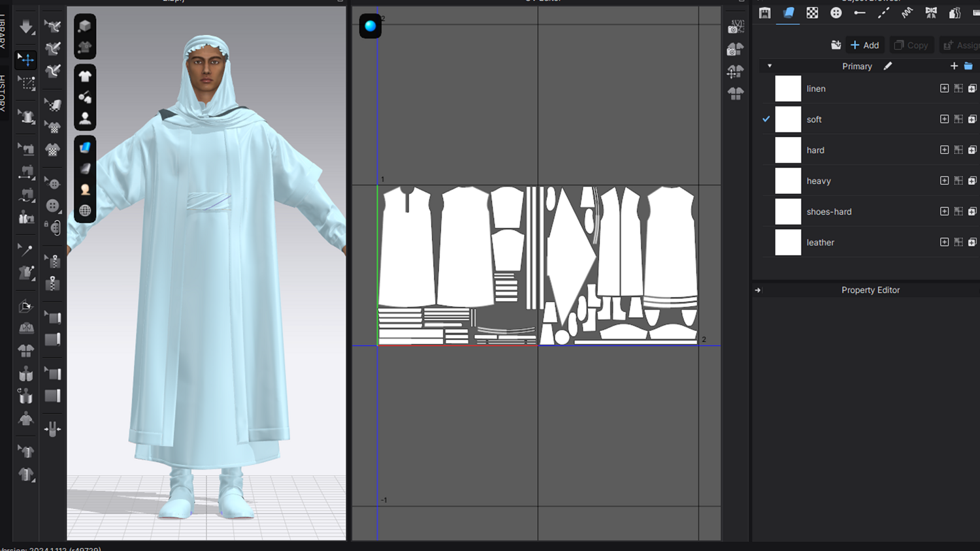Collapse the Primary fabric group

pos(770,66)
